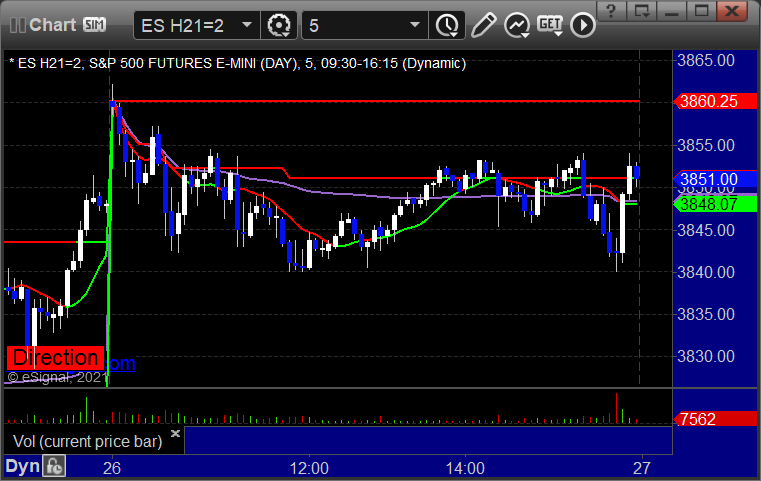
Task: Open the studies line chart icon
Action: tap(516, 25)
